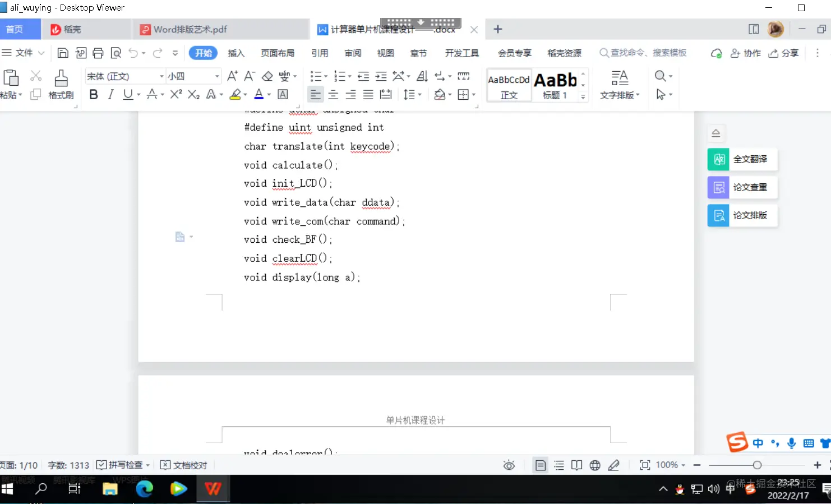Open the 文件 File menu
831x504 pixels.
(23, 53)
